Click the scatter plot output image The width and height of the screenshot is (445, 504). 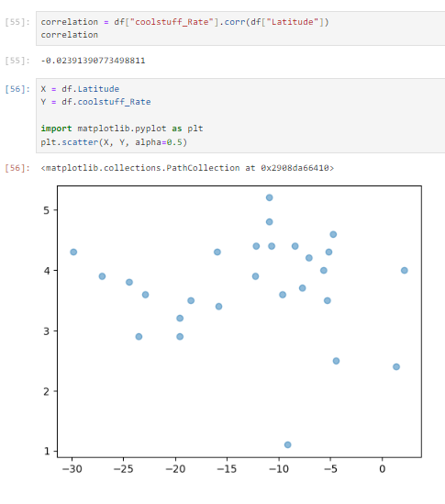click(x=233, y=330)
